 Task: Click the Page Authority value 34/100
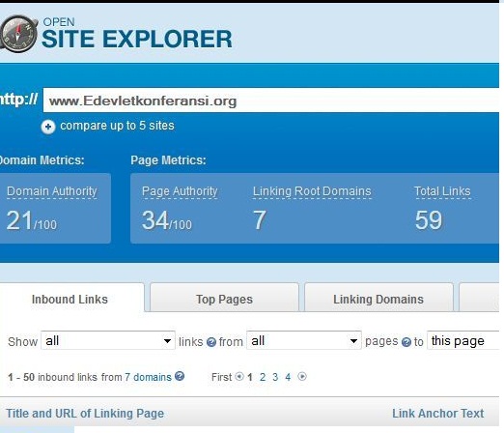click(167, 220)
